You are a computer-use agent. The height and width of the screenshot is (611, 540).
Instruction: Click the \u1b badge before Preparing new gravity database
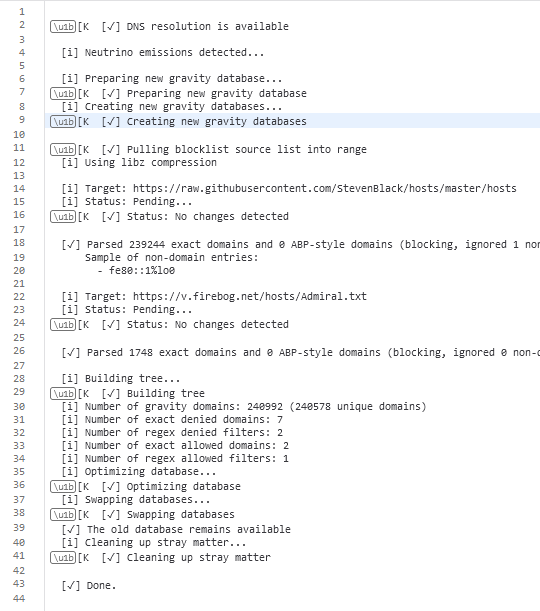click(x=63, y=94)
